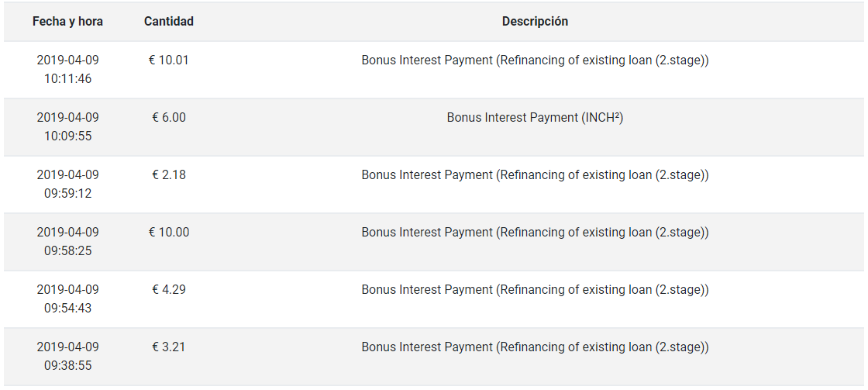Click the 09:38:55 timestamp cell
This screenshot has width=868, height=390.
pyautogui.click(x=67, y=356)
